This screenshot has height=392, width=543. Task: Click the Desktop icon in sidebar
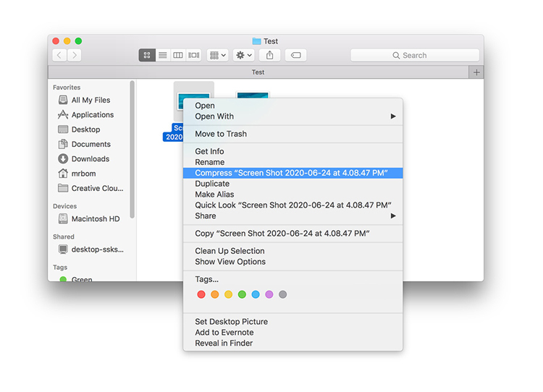pyautogui.click(x=63, y=129)
